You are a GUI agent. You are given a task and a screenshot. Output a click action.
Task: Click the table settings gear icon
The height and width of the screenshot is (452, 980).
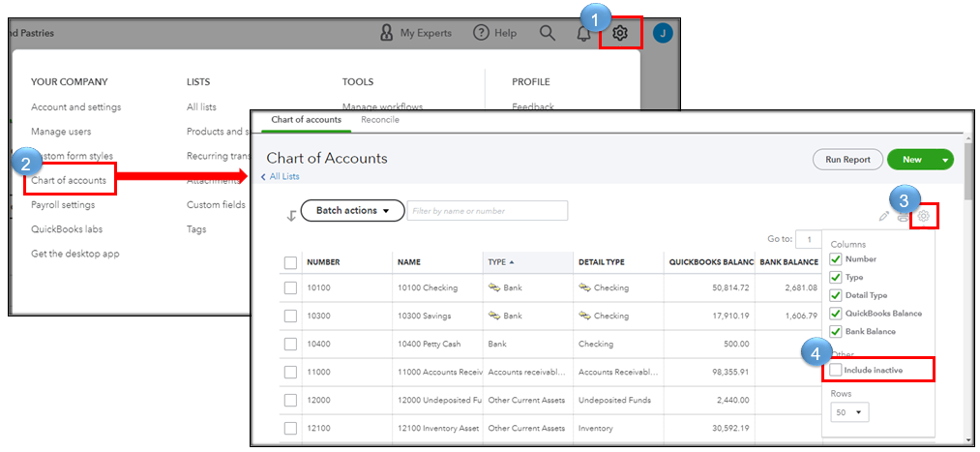925,216
